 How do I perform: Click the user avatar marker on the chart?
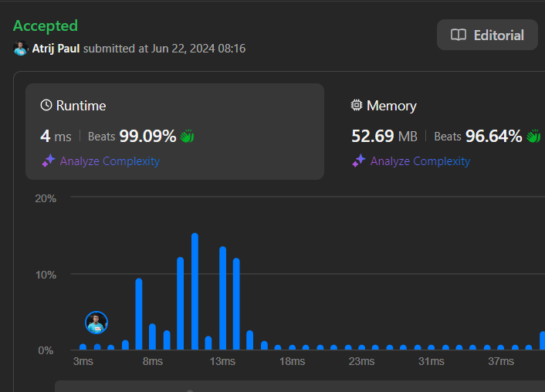tap(96, 323)
